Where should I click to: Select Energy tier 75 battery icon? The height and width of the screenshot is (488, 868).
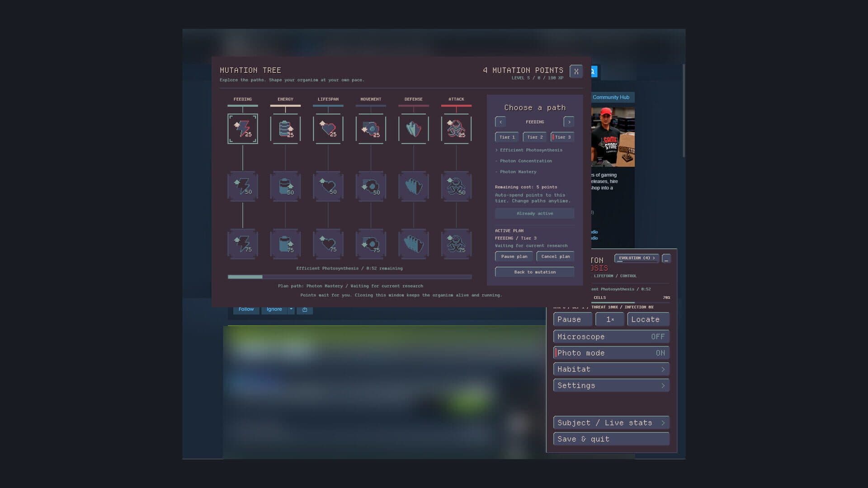pos(285,244)
